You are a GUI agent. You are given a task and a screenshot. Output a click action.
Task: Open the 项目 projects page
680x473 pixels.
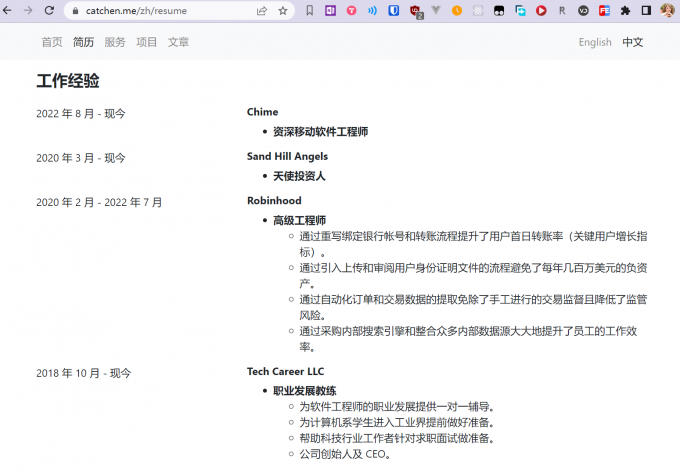point(147,42)
